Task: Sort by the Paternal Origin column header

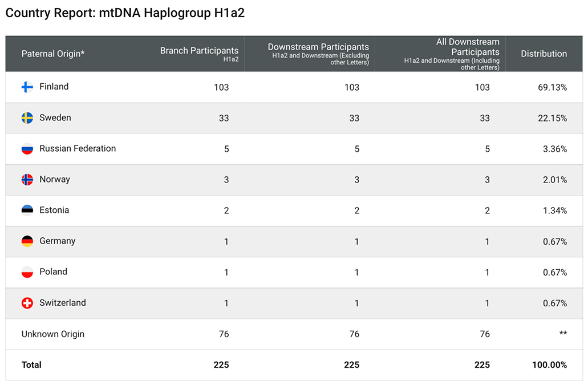Action: [53, 54]
